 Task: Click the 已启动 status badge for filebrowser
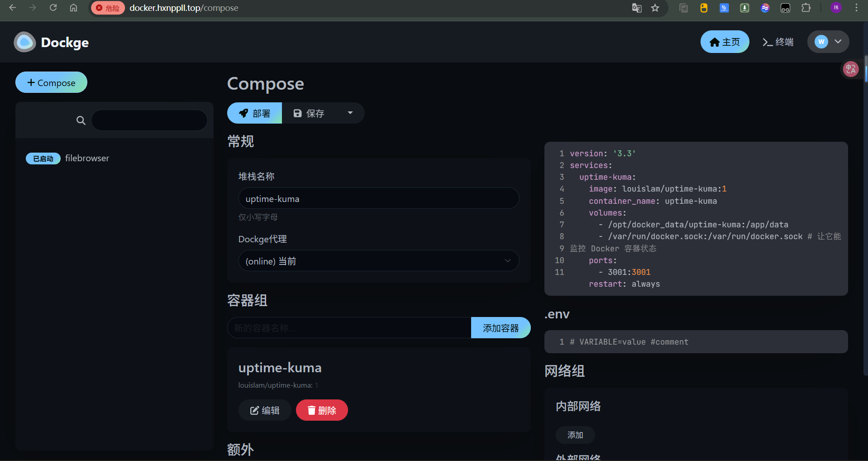[43, 158]
